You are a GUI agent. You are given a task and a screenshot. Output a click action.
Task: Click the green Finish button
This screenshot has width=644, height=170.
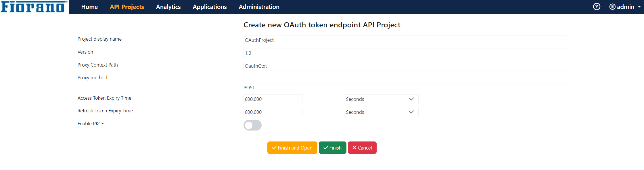[332, 148]
